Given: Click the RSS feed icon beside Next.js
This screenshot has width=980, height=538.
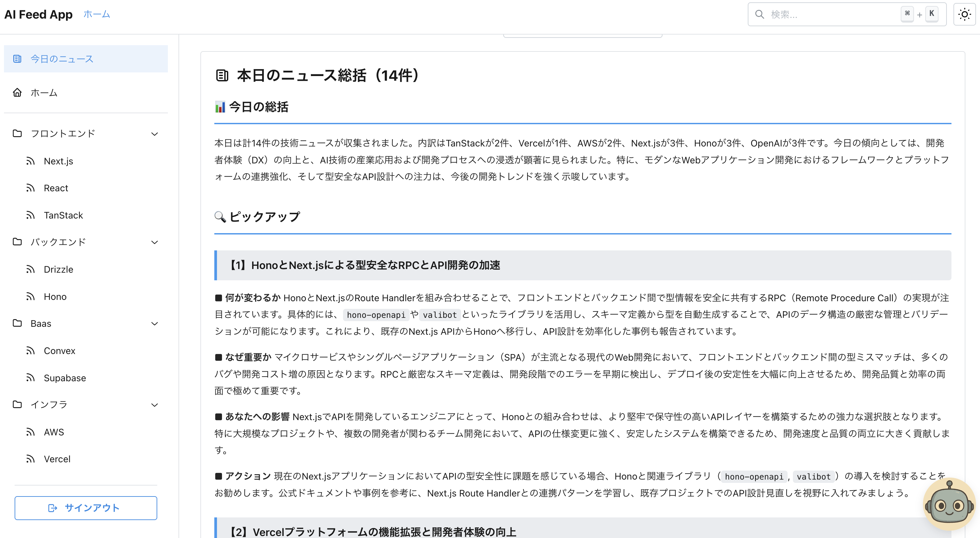Looking at the screenshot, I should (31, 161).
